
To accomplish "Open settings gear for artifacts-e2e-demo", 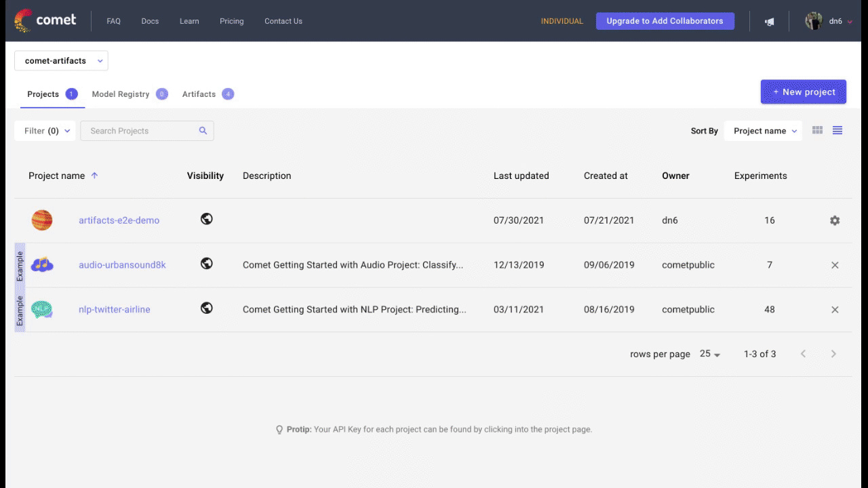I will (x=835, y=220).
